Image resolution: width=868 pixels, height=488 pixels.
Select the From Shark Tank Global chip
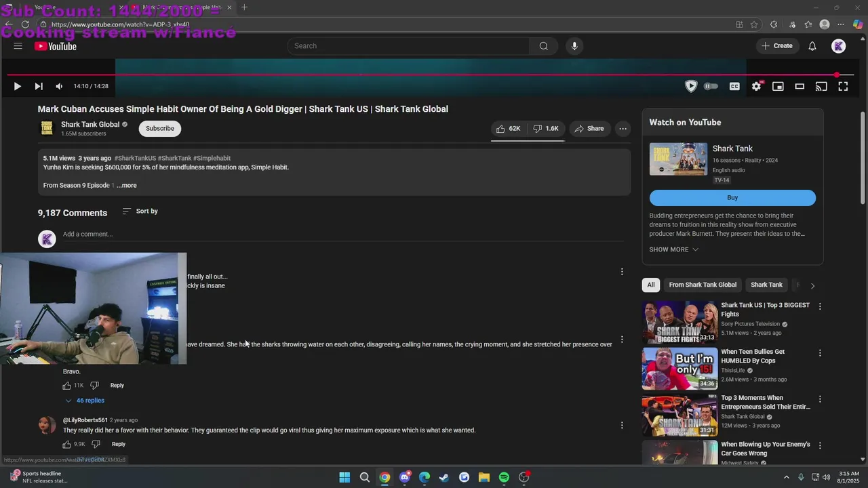(703, 285)
